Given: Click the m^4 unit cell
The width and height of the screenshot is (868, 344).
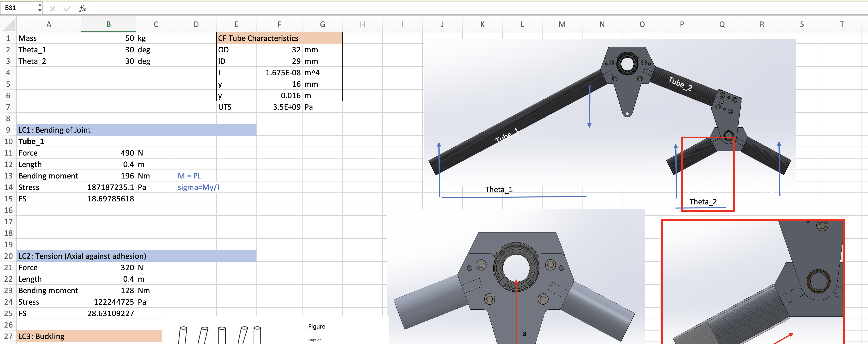Looking at the screenshot, I should (322, 72).
